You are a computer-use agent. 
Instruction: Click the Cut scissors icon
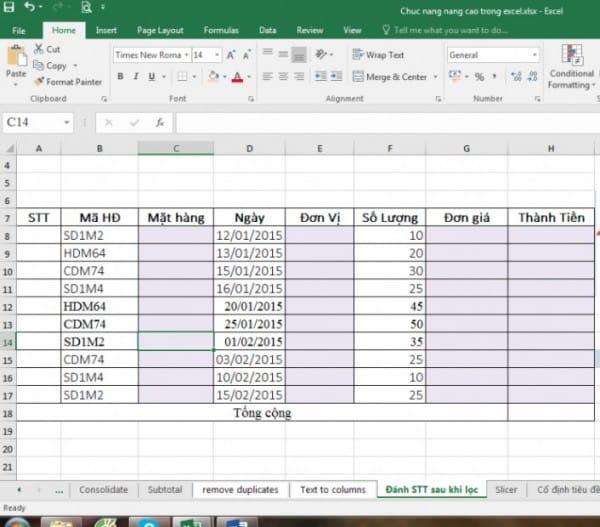[38, 49]
